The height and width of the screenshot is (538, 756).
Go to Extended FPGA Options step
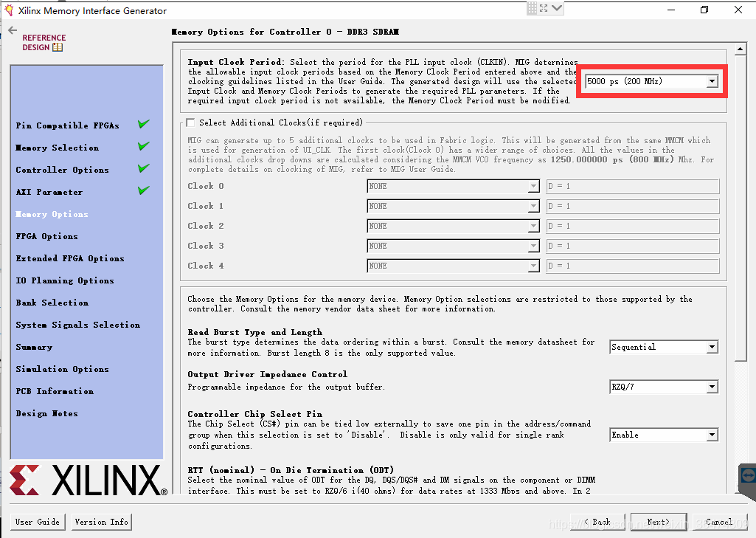pyautogui.click(x=70, y=258)
